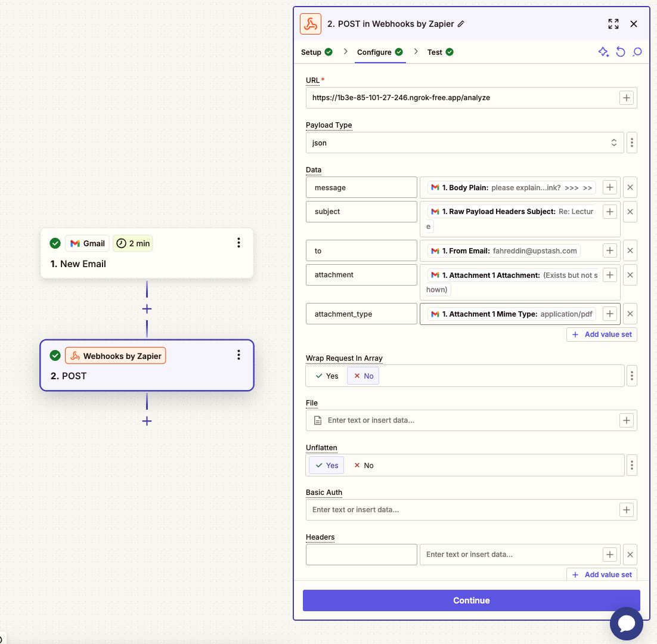This screenshot has width=657, height=644.
Task: Open the discuss magnifier icon at top right
Action: pos(637,52)
